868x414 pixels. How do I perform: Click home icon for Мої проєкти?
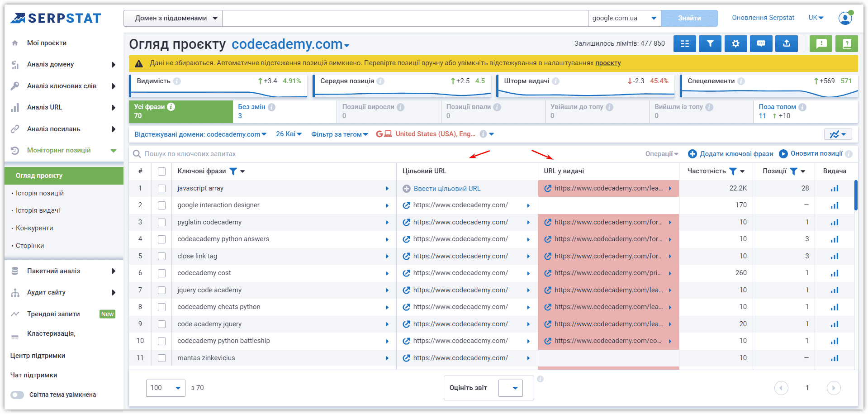tap(15, 43)
